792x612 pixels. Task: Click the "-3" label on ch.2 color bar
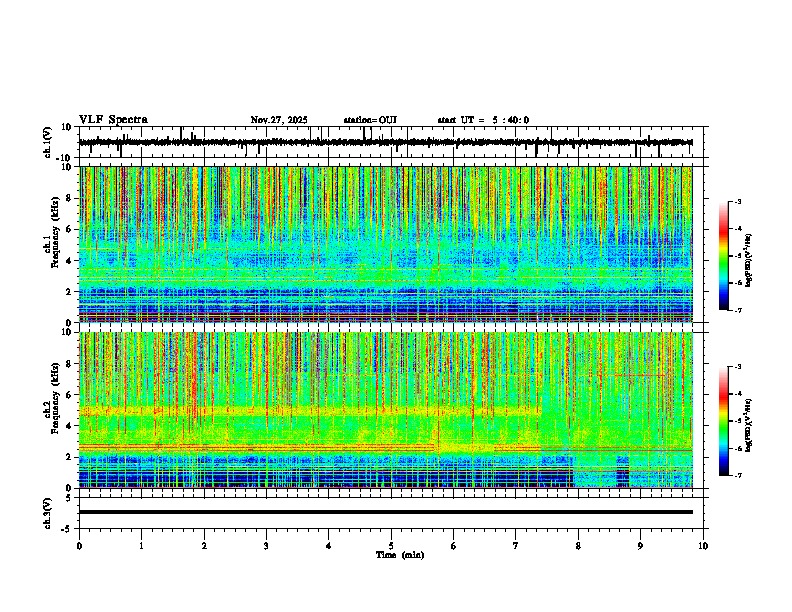click(x=738, y=367)
